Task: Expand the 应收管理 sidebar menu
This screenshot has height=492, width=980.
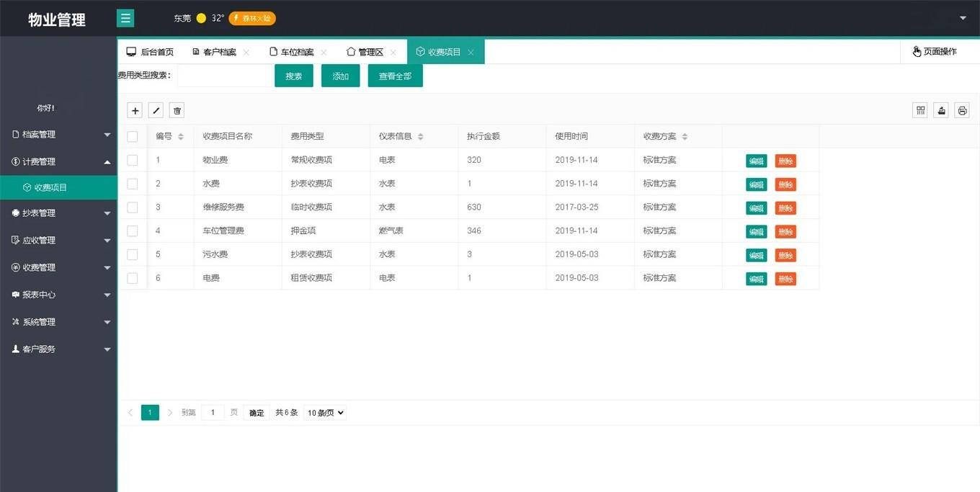Action: [x=58, y=241]
